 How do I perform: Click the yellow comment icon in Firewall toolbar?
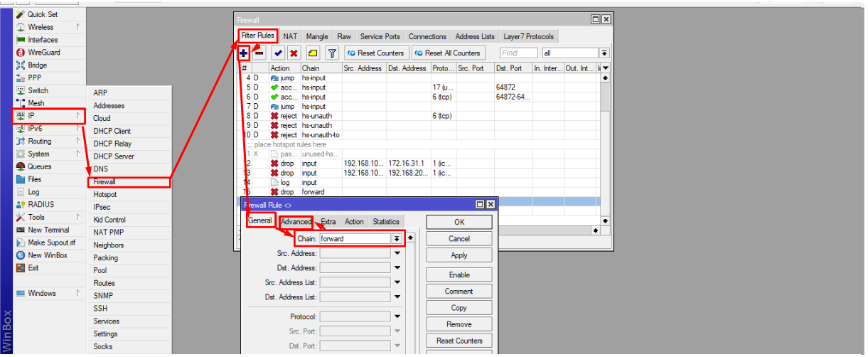[313, 53]
